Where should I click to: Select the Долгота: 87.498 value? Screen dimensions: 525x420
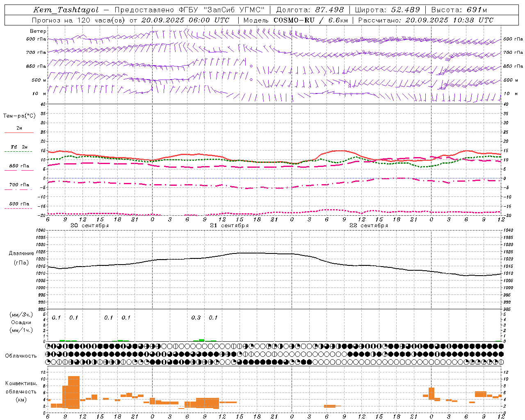click(x=310, y=10)
